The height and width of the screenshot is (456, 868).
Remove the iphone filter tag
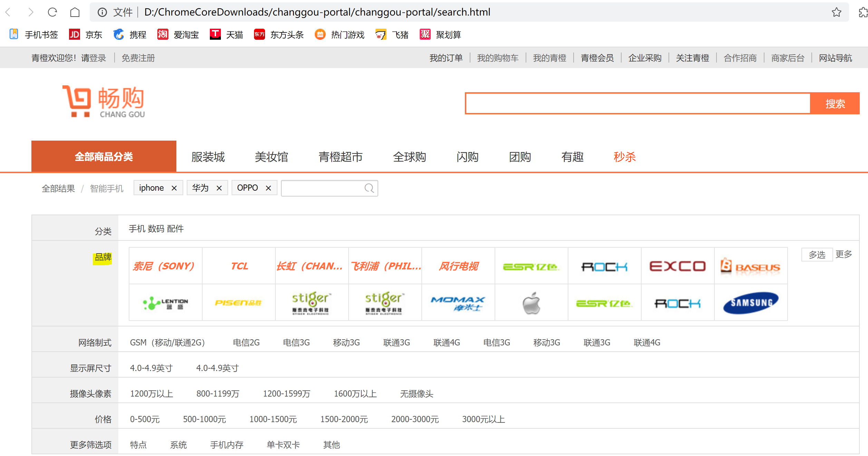174,188
